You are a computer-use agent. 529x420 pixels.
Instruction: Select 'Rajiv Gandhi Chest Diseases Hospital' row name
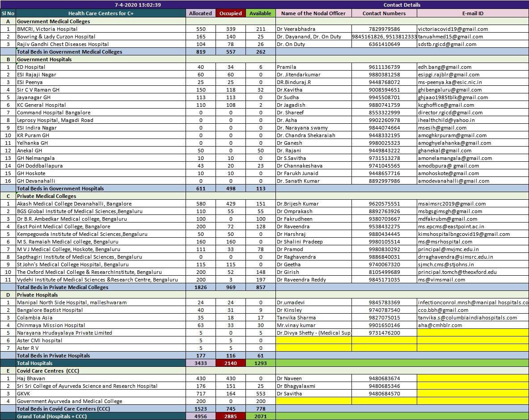[101, 44]
